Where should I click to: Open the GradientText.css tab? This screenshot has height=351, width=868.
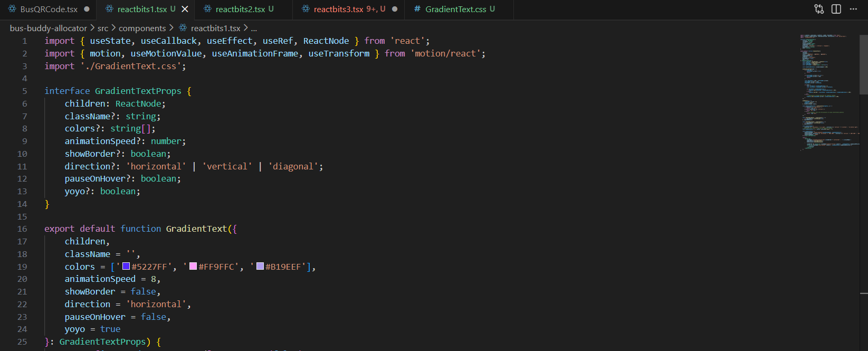point(455,9)
